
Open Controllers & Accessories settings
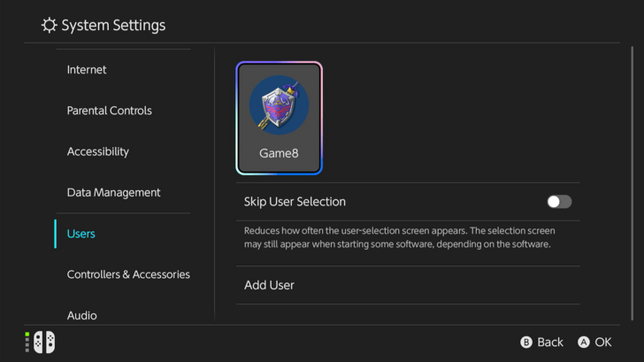coord(128,274)
